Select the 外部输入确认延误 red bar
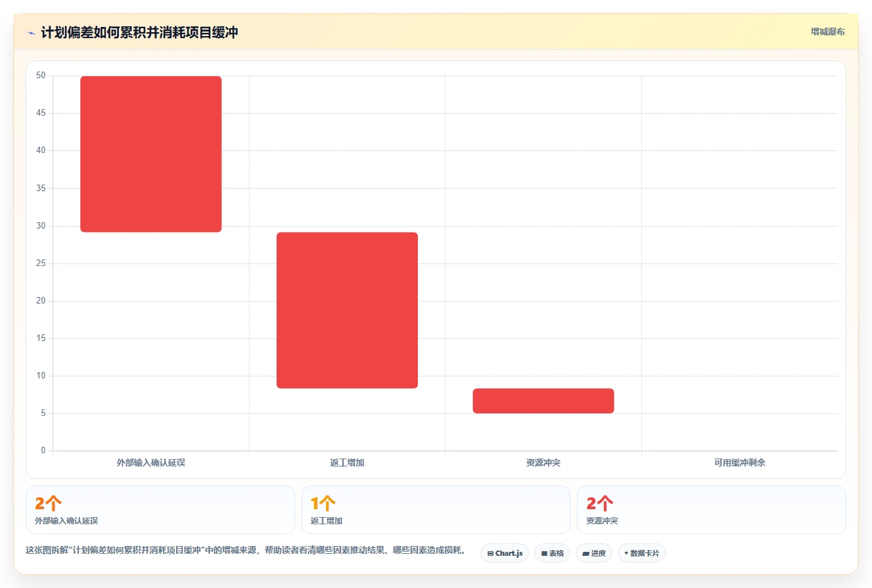Image resolution: width=872 pixels, height=588 pixels. click(151, 154)
